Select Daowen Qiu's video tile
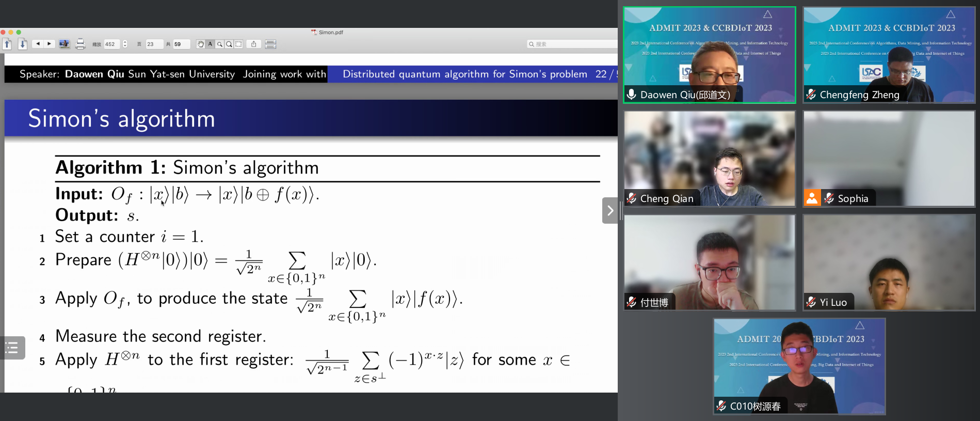The width and height of the screenshot is (980, 421). [x=710, y=55]
